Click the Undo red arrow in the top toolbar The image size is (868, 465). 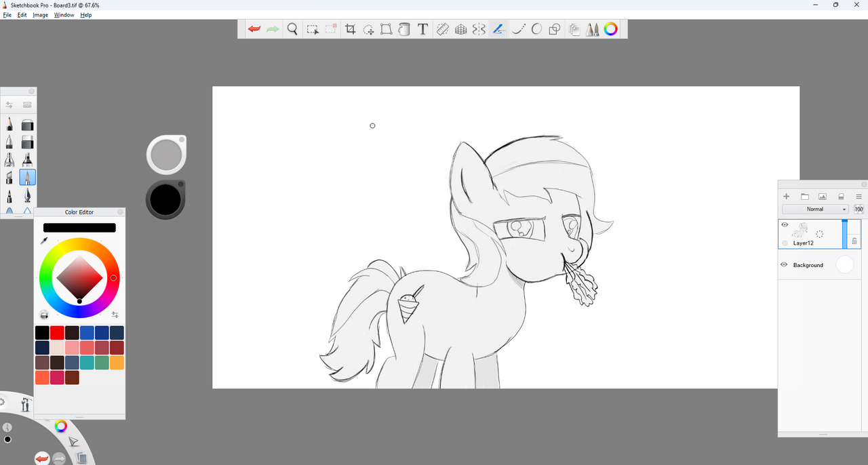pos(254,29)
